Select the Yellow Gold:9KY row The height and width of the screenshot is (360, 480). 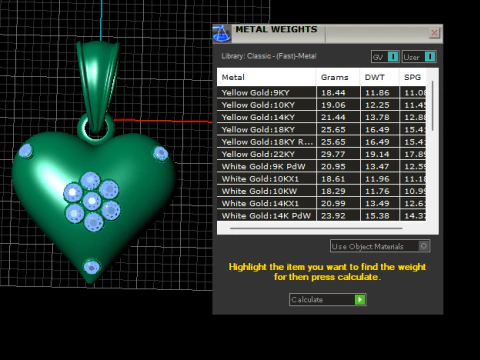point(321,92)
